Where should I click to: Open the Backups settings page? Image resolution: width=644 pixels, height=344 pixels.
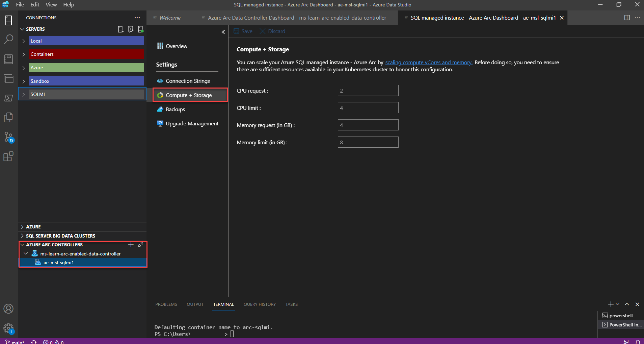pos(171,109)
